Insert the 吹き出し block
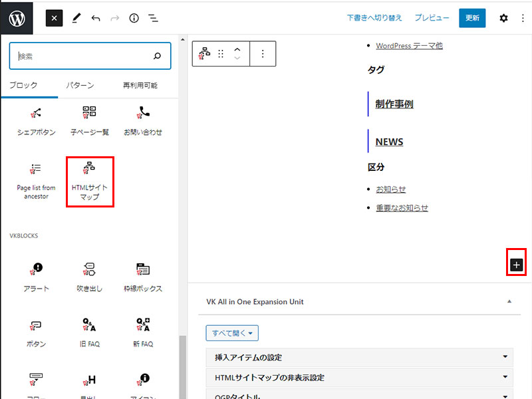The height and width of the screenshot is (399, 532). [x=90, y=277]
